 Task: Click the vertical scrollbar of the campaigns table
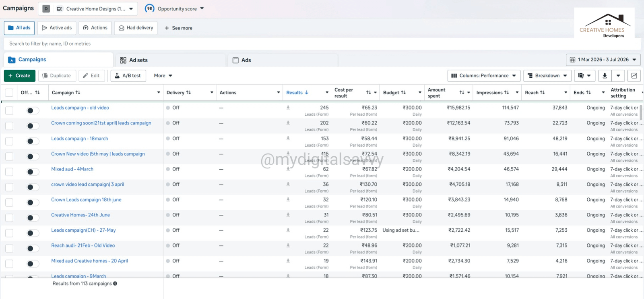641,113
